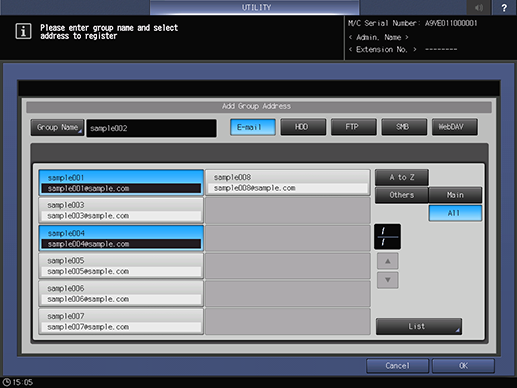This screenshot has width=517, height=388.
Task: Select the sample005 address entry
Action: tap(121, 266)
